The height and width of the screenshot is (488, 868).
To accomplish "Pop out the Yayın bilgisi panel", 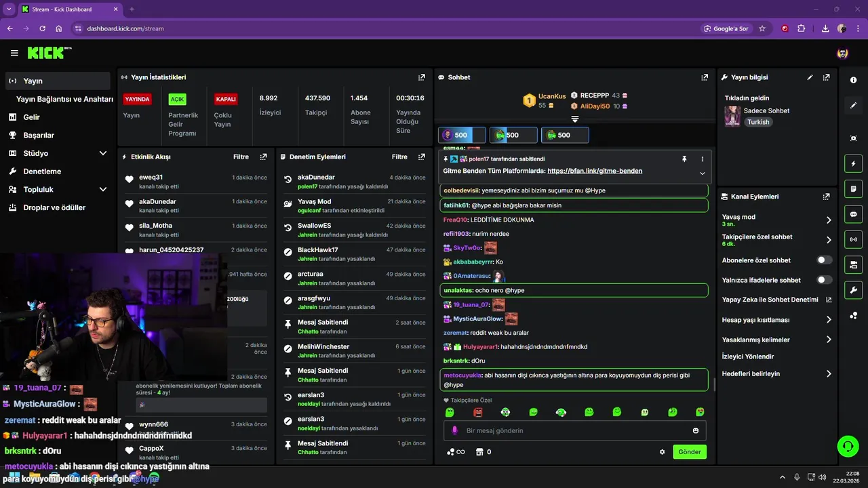I will tap(826, 77).
